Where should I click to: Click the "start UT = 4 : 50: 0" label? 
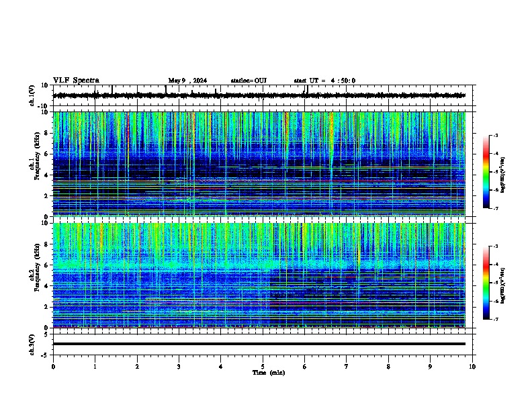(324, 81)
